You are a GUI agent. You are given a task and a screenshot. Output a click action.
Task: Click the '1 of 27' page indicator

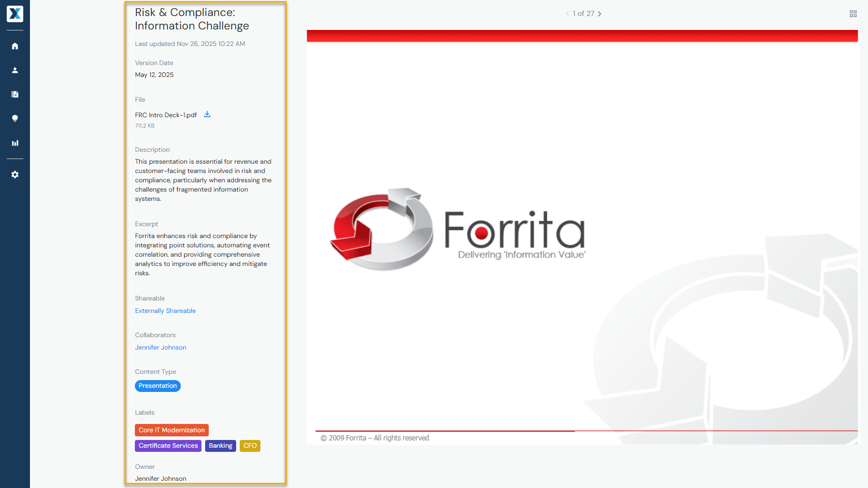pyautogui.click(x=583, y=14)
